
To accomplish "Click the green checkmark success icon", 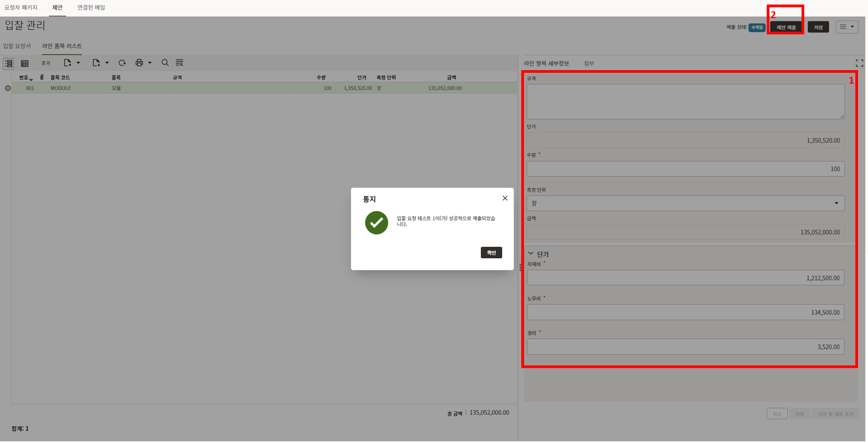I will click(376, 222).
